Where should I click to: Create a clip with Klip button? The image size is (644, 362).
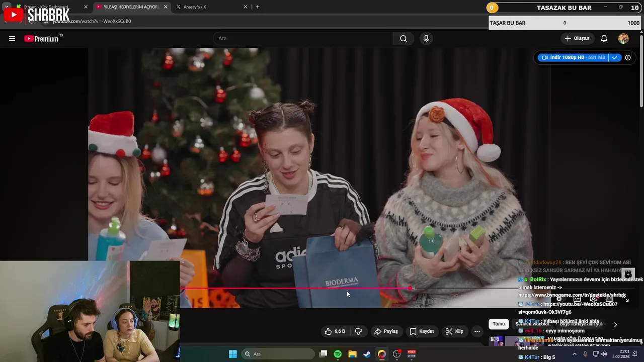point(454,331)
